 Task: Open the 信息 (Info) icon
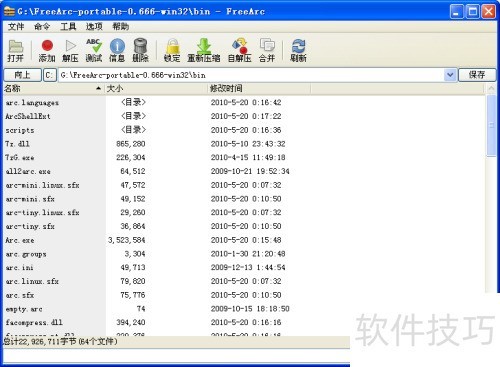point(117,50)
